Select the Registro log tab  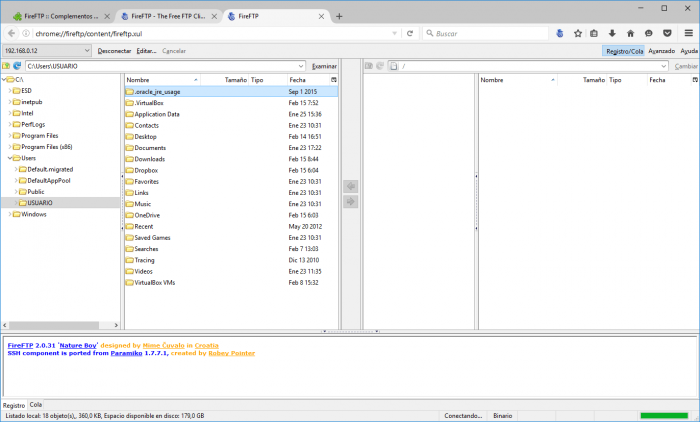click(x=14, y=405)
